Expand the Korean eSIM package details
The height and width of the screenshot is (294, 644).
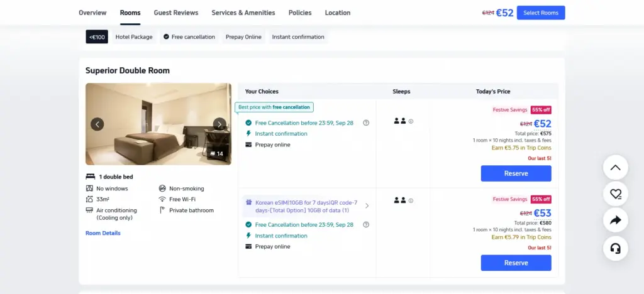[367, 206]
